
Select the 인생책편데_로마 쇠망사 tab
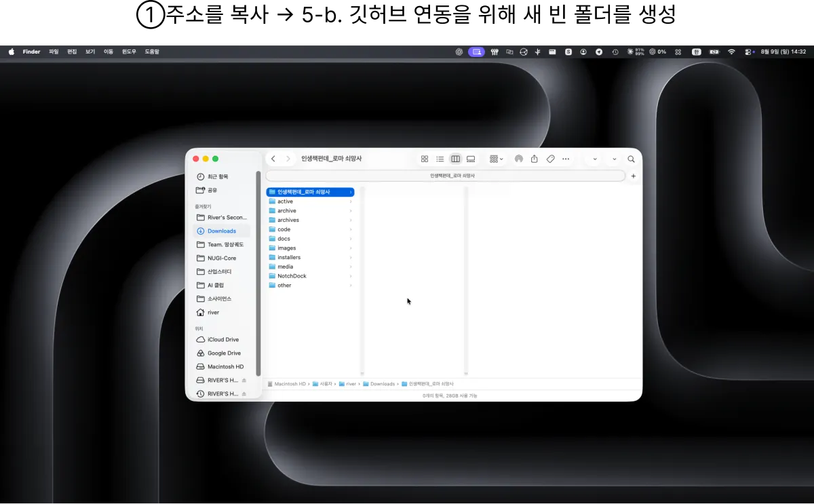tap(446, 176)
